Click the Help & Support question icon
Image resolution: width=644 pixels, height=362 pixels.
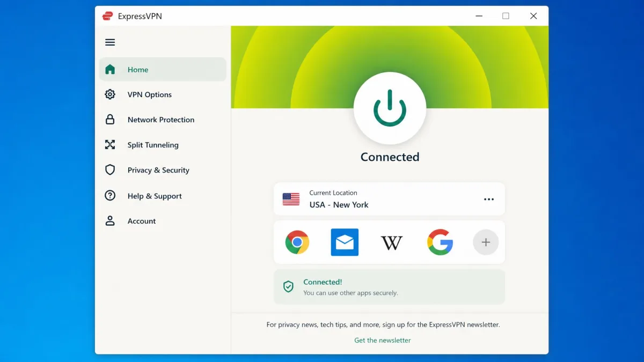(x=110, y=196)
